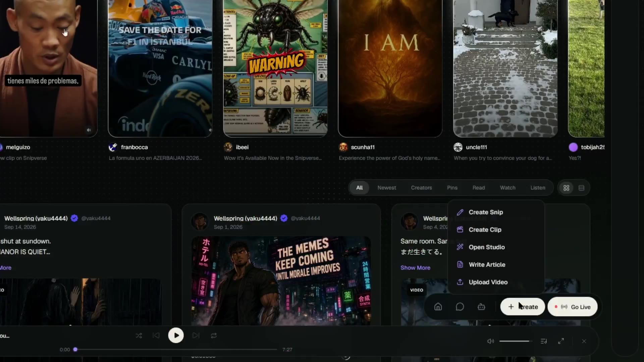Choose Create Clip from the menu
644x362 pixels.
(496, 230)
